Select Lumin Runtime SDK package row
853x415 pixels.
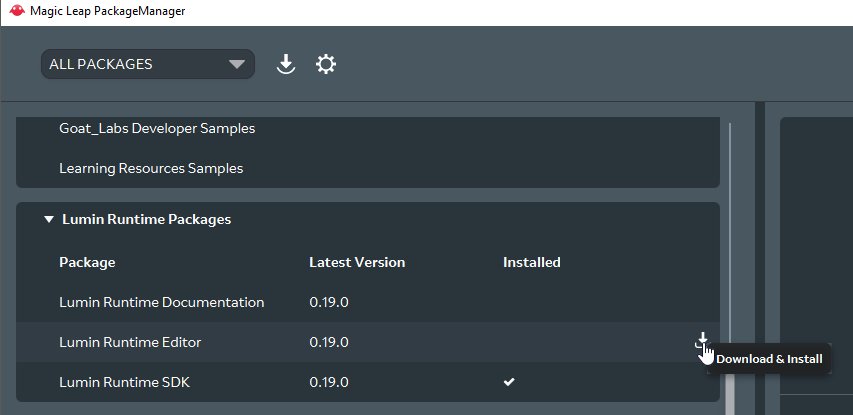[368, 382]
